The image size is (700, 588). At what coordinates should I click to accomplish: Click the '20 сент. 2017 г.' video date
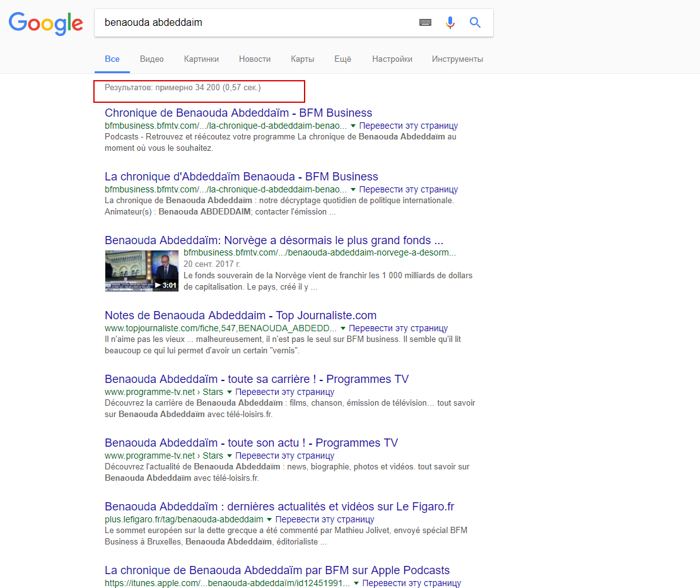[x=212, y=264]
